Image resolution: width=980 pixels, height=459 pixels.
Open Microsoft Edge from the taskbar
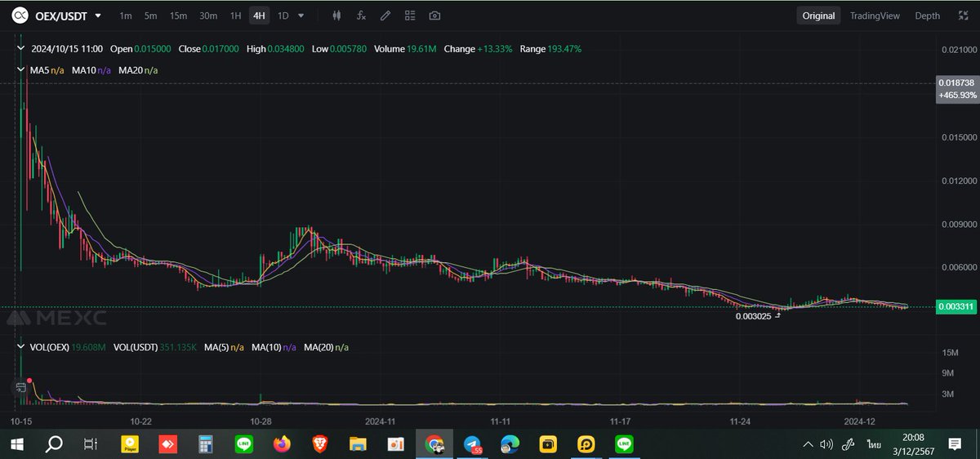(x=510, y=444)
